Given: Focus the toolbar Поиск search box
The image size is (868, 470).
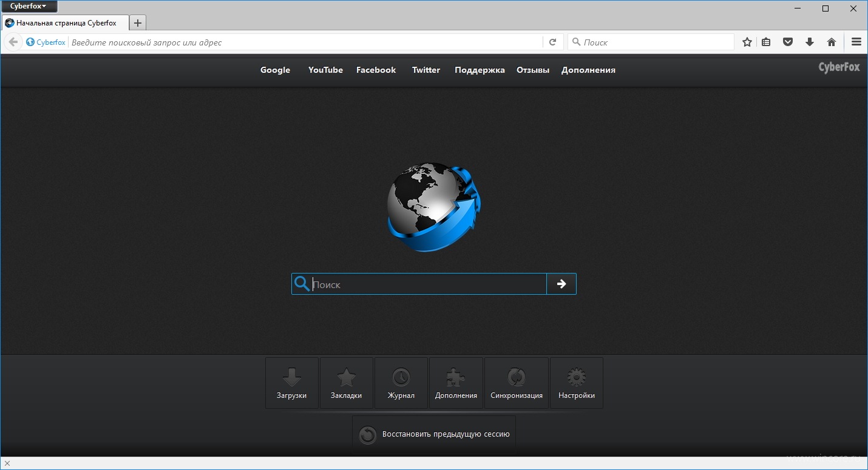Looking at the screenshot, I should click(x=651, y=42).
